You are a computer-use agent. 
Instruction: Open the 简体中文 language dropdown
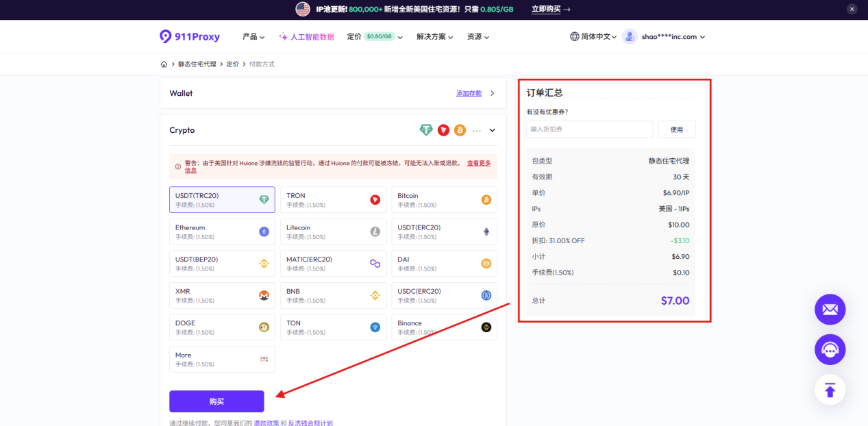pos(593,37)
